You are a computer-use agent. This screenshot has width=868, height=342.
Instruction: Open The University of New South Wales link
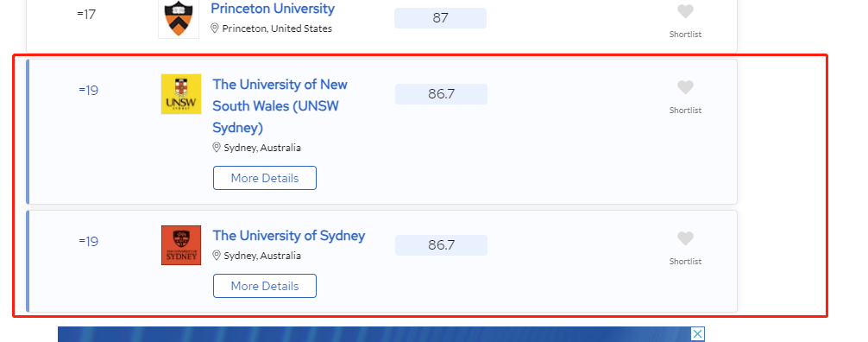click(x=280, y=106)
